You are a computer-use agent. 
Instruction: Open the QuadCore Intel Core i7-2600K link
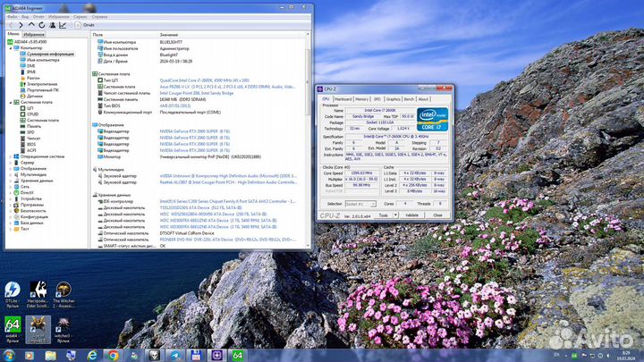tap(204, 80)
